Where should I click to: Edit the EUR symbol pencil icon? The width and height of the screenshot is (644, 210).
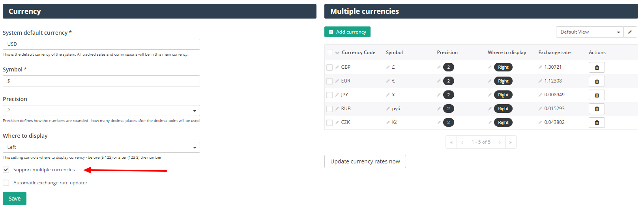(388, 81)
